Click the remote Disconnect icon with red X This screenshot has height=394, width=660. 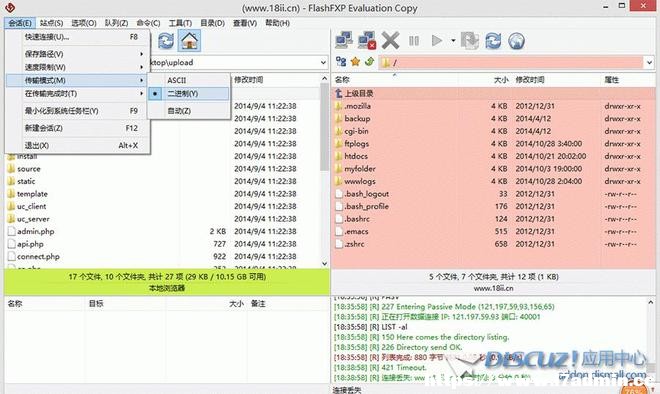pyautogui.click(x=367, y=41)
